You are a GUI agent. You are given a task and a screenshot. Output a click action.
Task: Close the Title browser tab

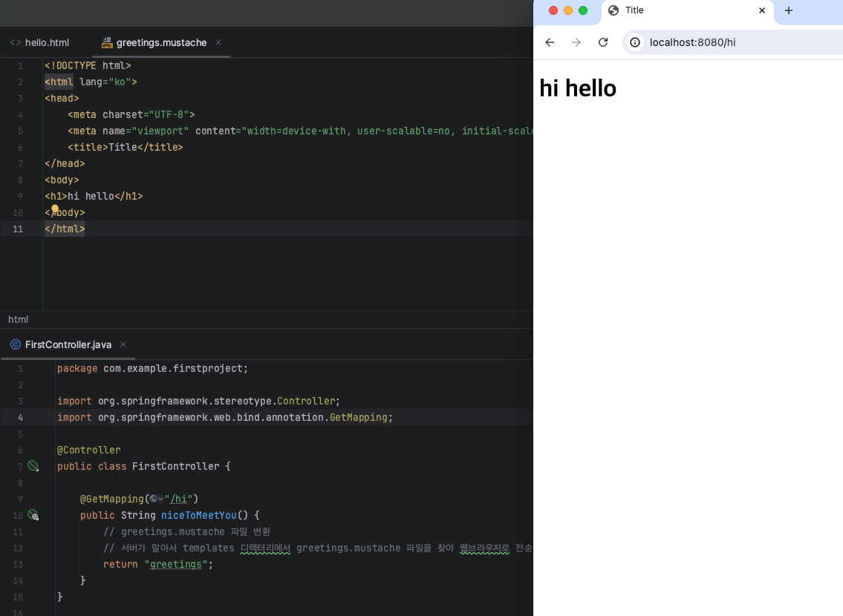pyautogui.click(x=762, y=10)
